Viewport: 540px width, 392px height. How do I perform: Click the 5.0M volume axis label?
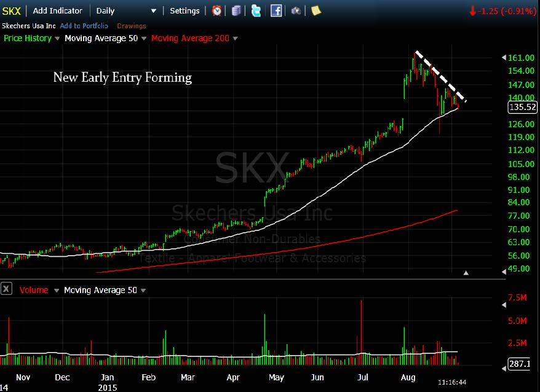(x=517, y=321)
